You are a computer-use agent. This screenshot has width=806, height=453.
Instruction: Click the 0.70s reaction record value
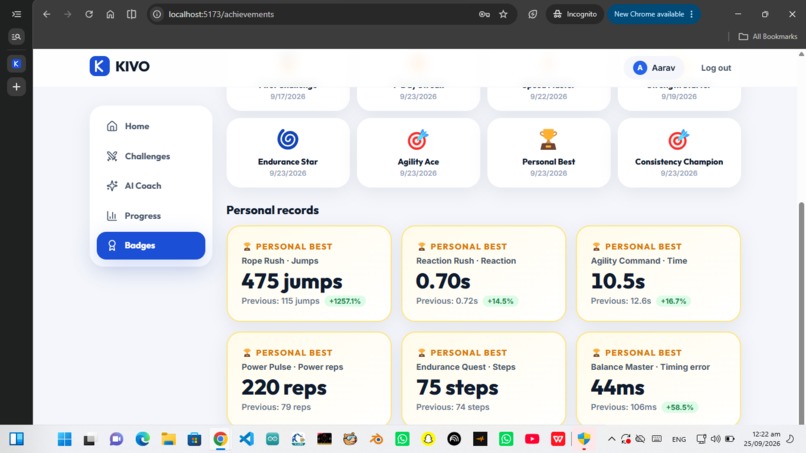[443, 281]
